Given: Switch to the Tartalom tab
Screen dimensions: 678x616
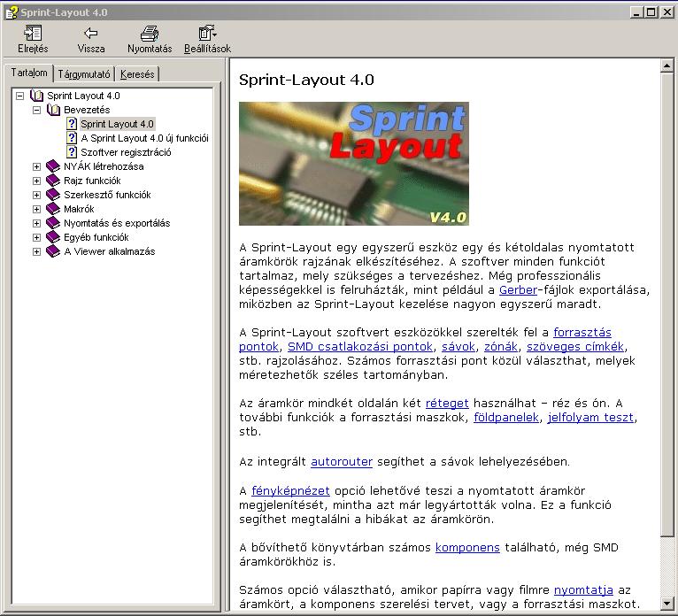Looking at the screenshot, I should coord(29,73).
